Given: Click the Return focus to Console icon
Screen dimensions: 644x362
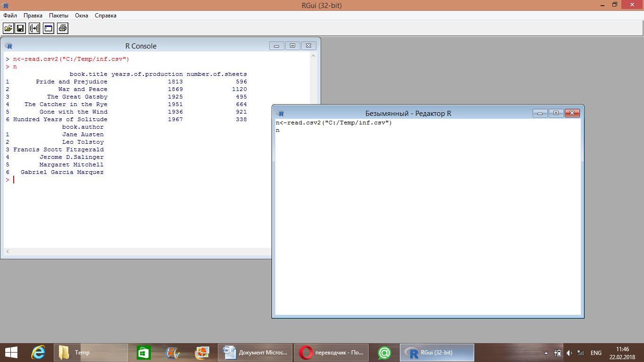Looking at the screenshot, I should (48, 28).
